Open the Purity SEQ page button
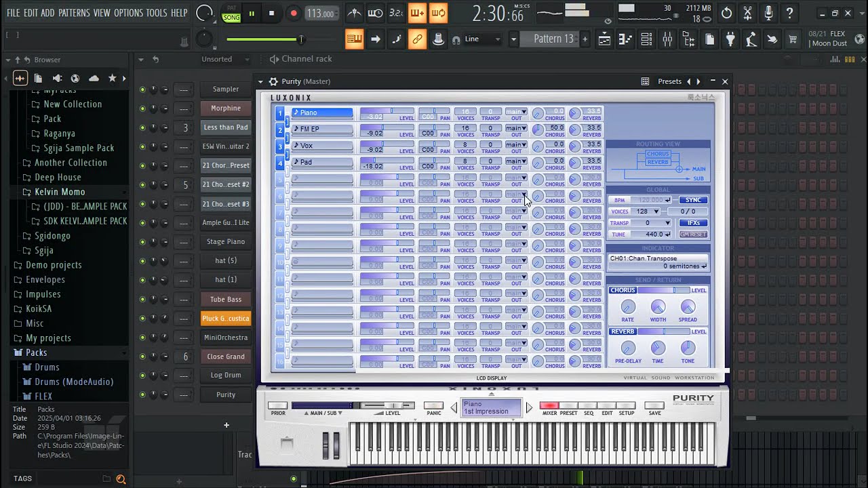Viewport: 868px width, 488px height. (588, 406)
